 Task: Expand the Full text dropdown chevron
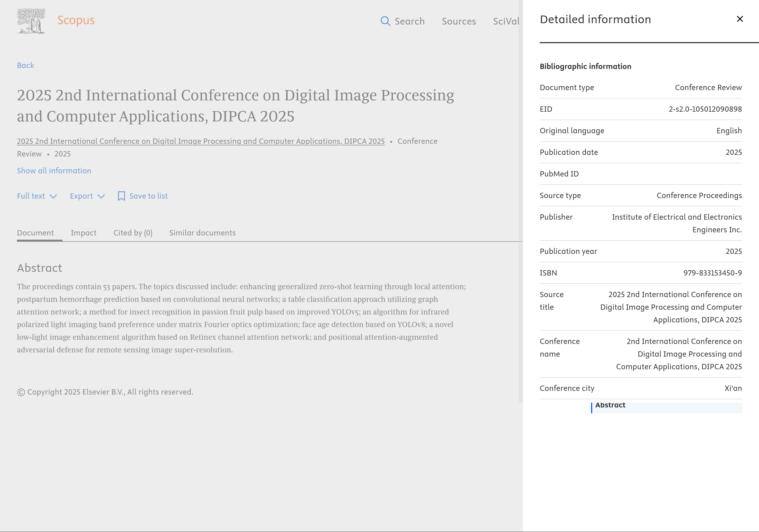(x=53, y=196)
